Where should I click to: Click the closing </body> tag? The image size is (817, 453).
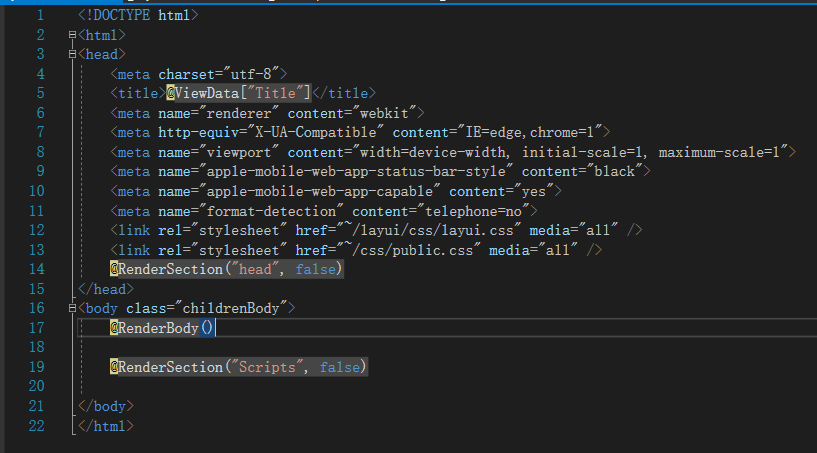105,406
